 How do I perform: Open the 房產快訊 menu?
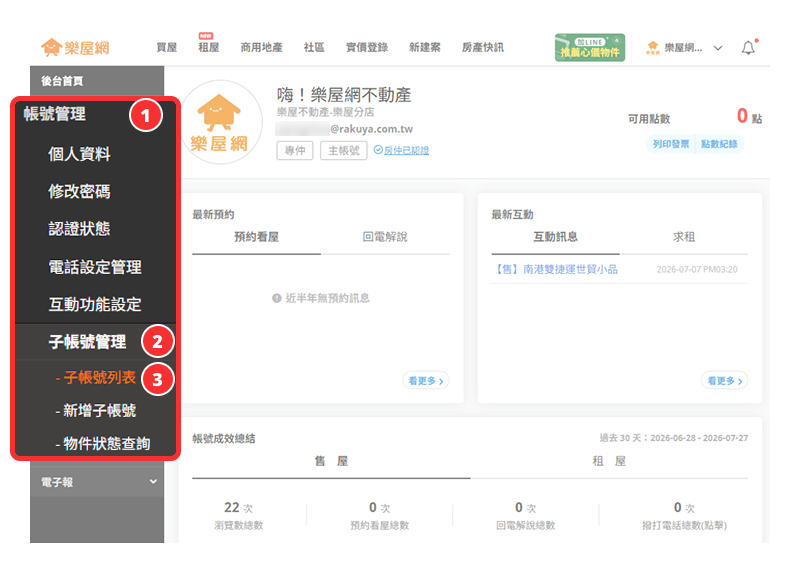pos(483,47)
